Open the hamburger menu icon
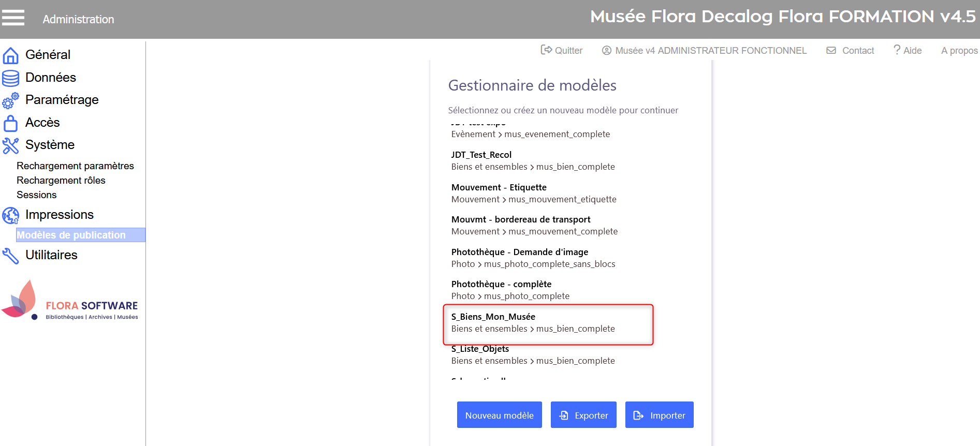Viewport: 980px width, 446px height. pos(13,18)
